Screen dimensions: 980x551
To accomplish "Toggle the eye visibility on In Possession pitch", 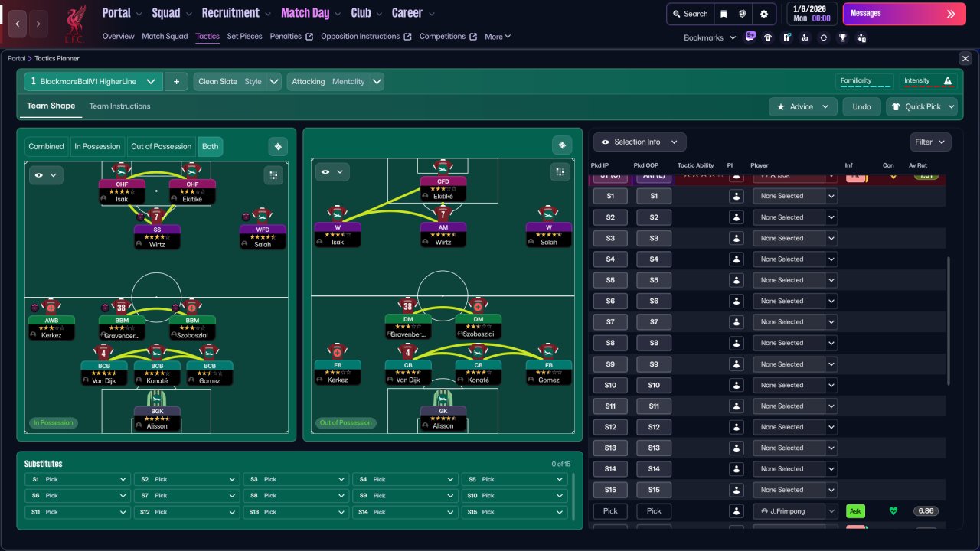I will point(46,175).
